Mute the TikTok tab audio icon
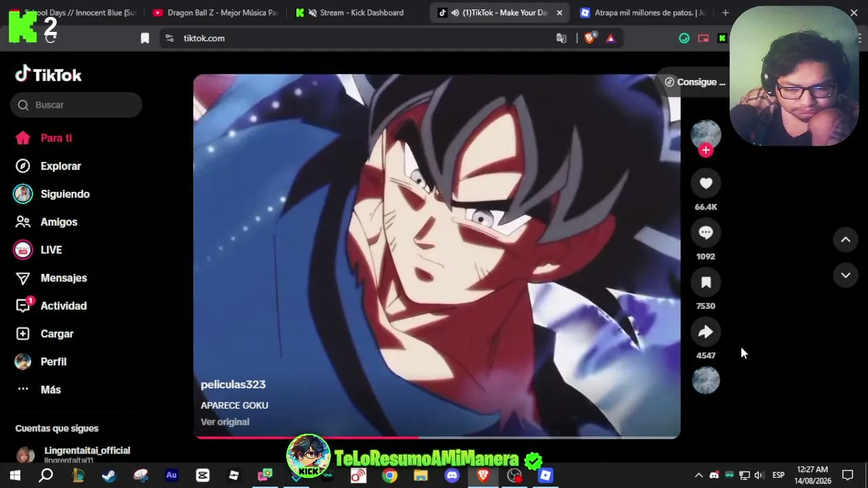This screenshot has height=488, width=868. 455,13
